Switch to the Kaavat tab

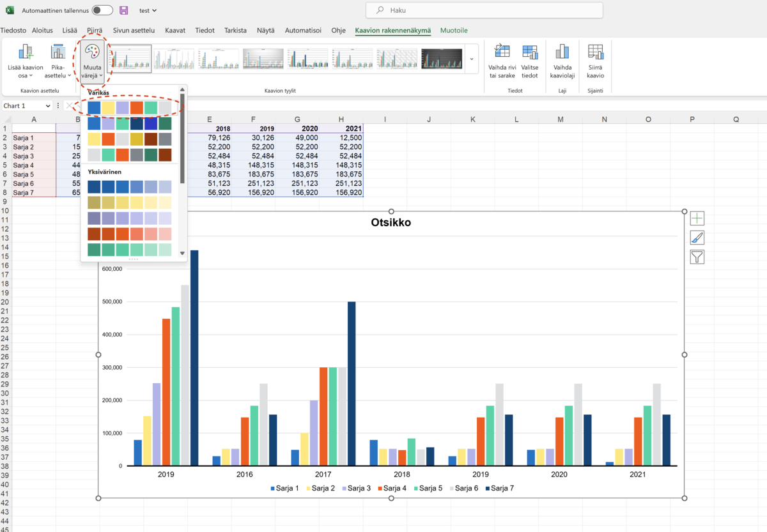click(x=175, y=31)
